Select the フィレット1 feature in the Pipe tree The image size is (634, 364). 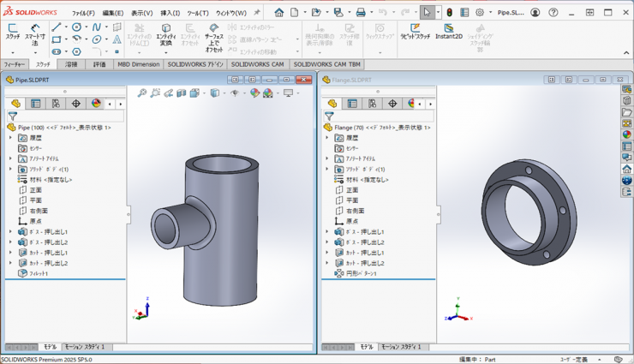pyautogui.click(x=39, y=274)
